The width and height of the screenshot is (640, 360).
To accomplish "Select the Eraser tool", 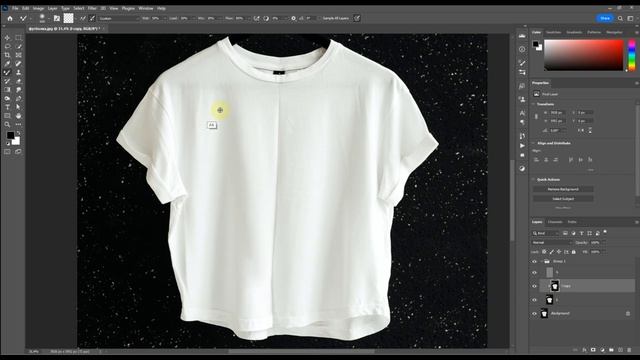I will (x=18, y=81).
